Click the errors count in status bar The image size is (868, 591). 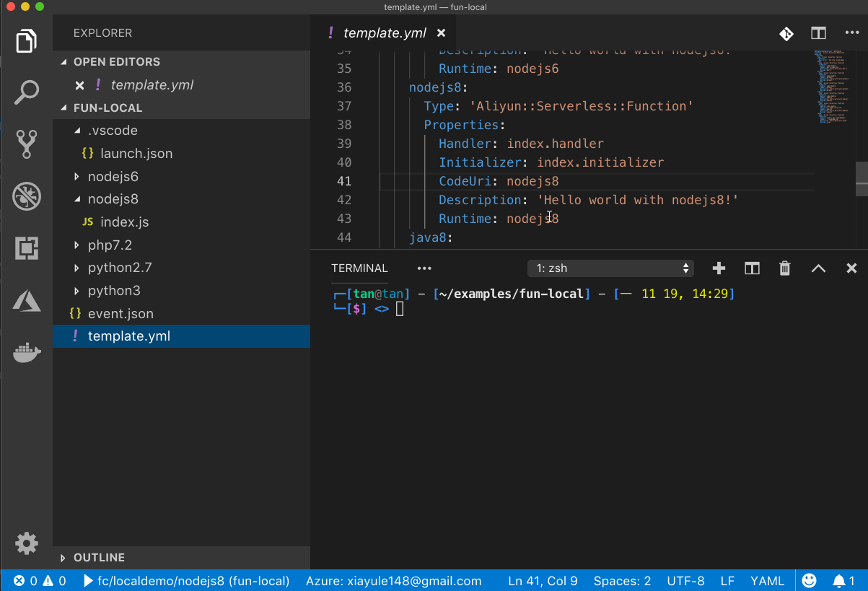click(x=25, y=581)
